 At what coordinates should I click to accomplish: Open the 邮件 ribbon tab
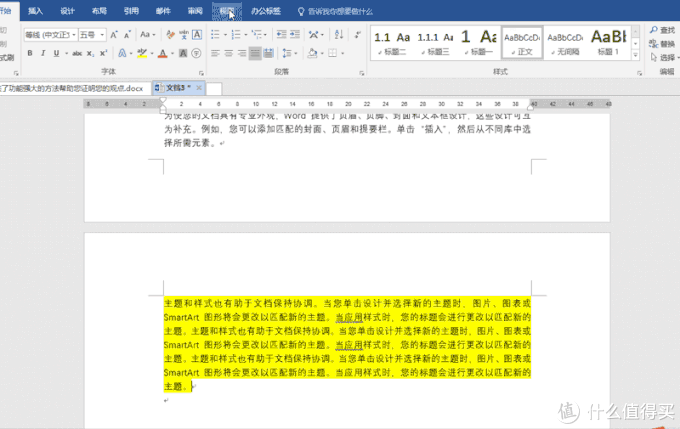(x=163, y=11)
